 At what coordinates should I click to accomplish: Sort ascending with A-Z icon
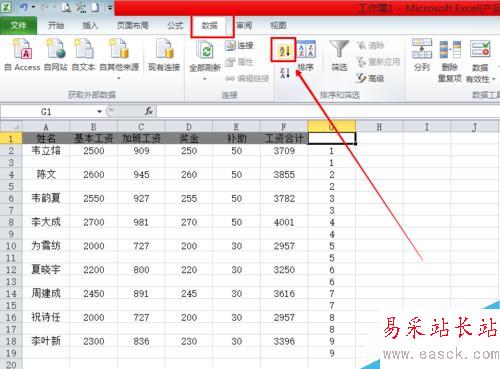click(284, 50)
